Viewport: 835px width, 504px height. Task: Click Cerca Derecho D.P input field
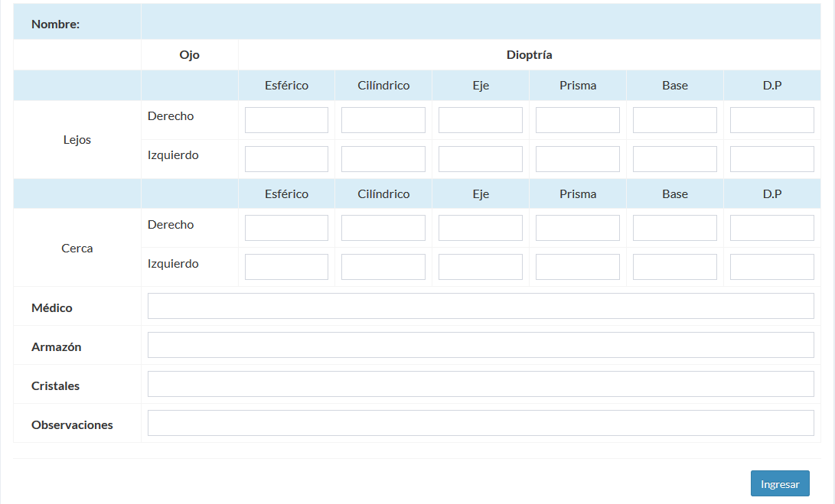(772, 228)
